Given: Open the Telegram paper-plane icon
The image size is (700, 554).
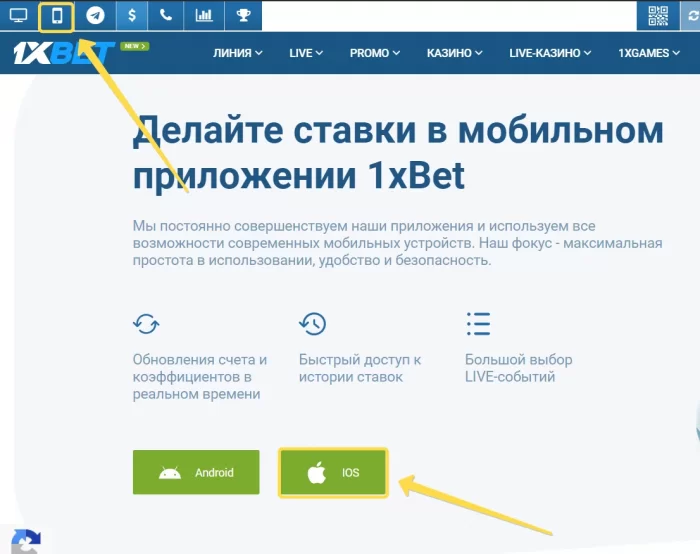Looking at the screenshot, I should click(x=95, y=16).
